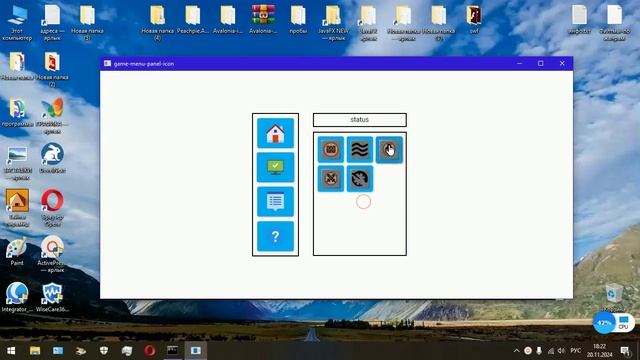The width and height of the screenshot is (640, 360).
Task: Select the Новая папка (4) desktop folder
Action: coord(158,23)
